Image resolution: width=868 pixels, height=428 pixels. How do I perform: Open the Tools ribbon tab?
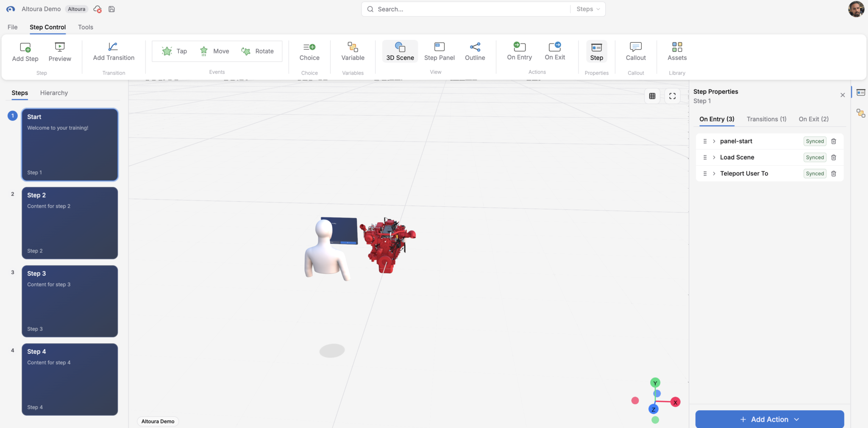[x=86, y=27]
